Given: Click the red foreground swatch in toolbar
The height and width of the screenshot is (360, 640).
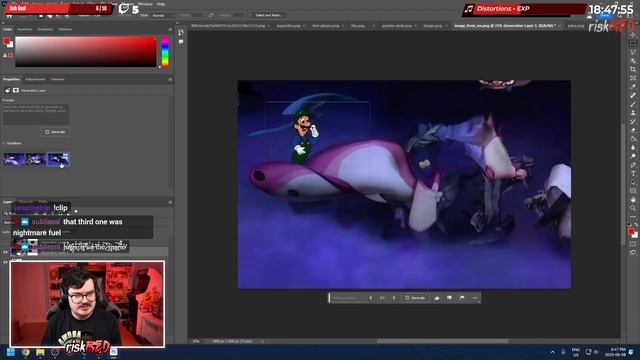Looking at the screenshot, I should 631,232.
